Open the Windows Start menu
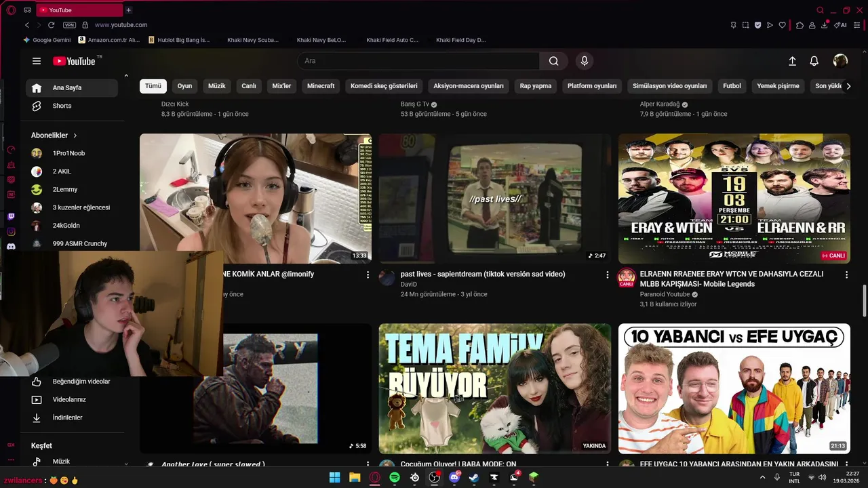Image resolution: width=868 pixels, height=488 pixels. 335,478
